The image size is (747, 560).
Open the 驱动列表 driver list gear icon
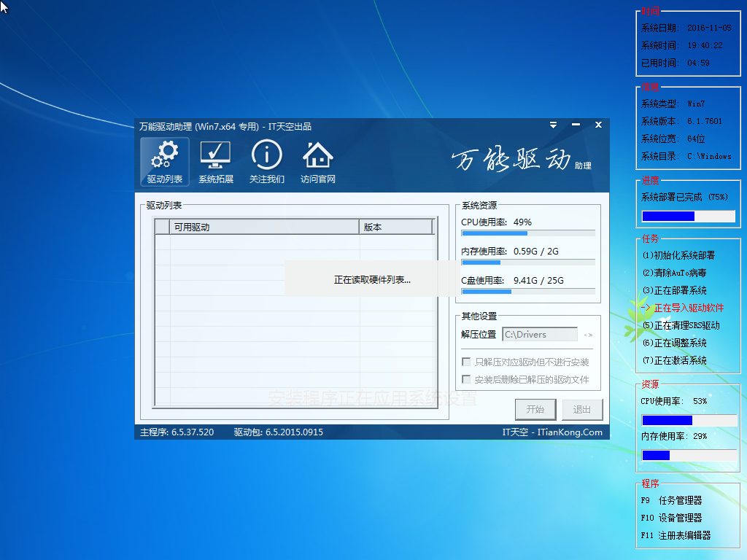(164, 161)
